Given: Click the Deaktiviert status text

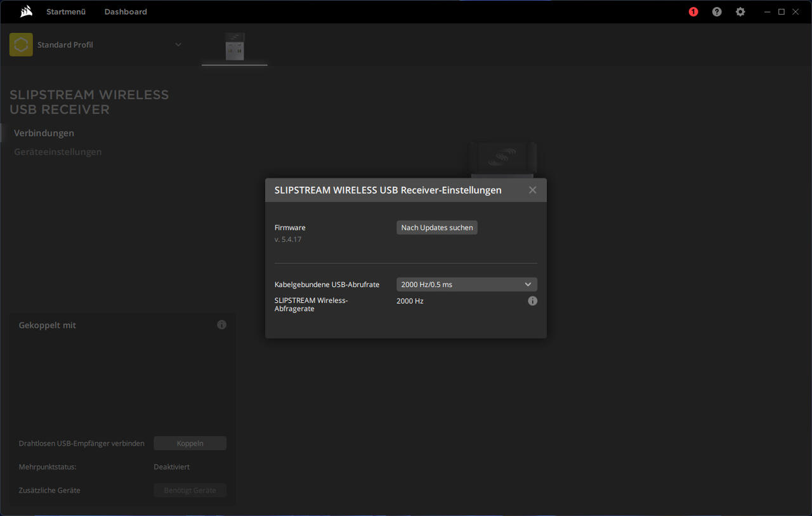Looking at the screenshot, I should pos(171,466).
